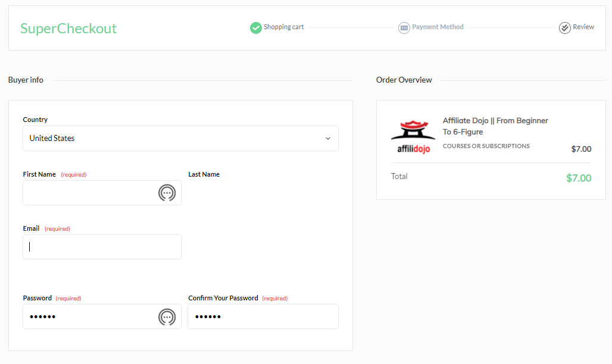
Task: Expand the Country dropdown chevron arrow
Action: tap(328, 139)
